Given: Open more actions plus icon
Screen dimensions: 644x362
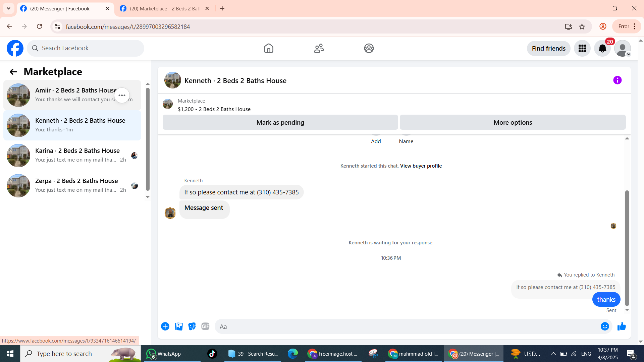Looking at the screenshot, I should click(x=165, y=326).
